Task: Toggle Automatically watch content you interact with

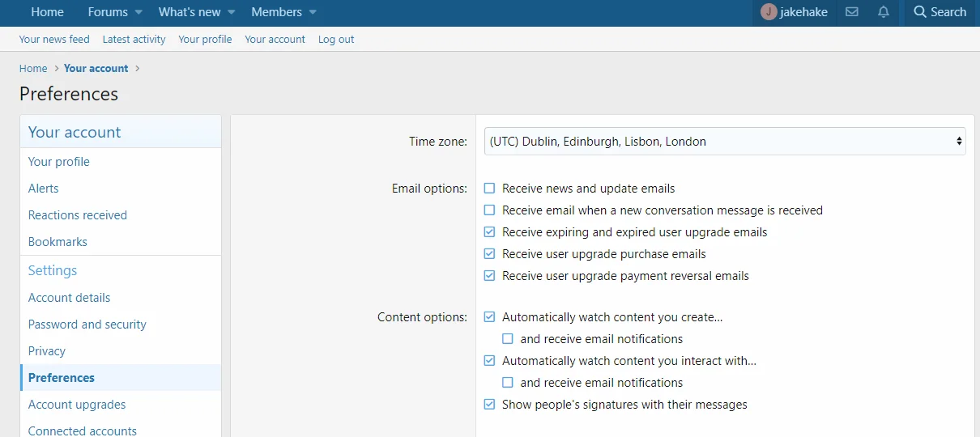Action: coord(489,361)
